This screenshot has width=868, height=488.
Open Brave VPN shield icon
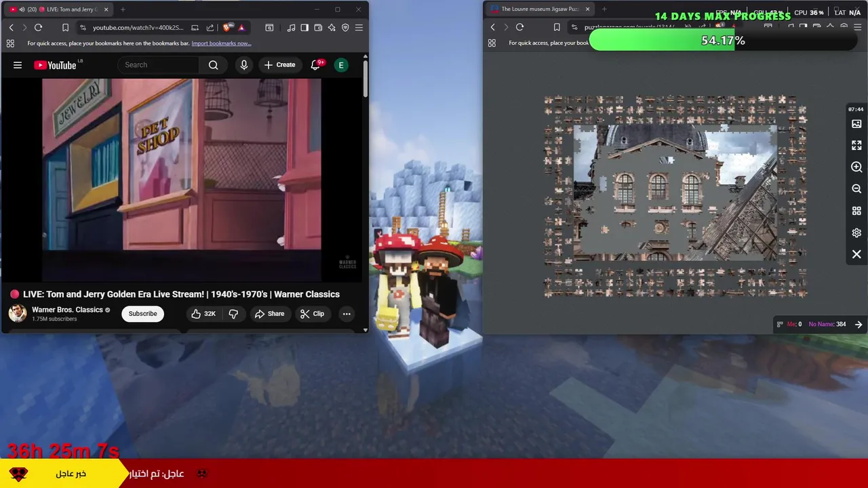345,27
